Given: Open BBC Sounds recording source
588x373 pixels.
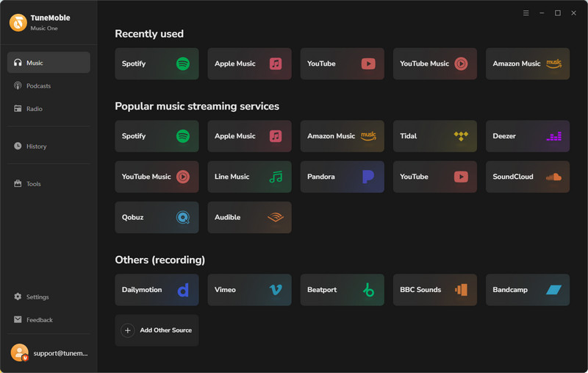Looking at the screenshot, I should [434, 290].
